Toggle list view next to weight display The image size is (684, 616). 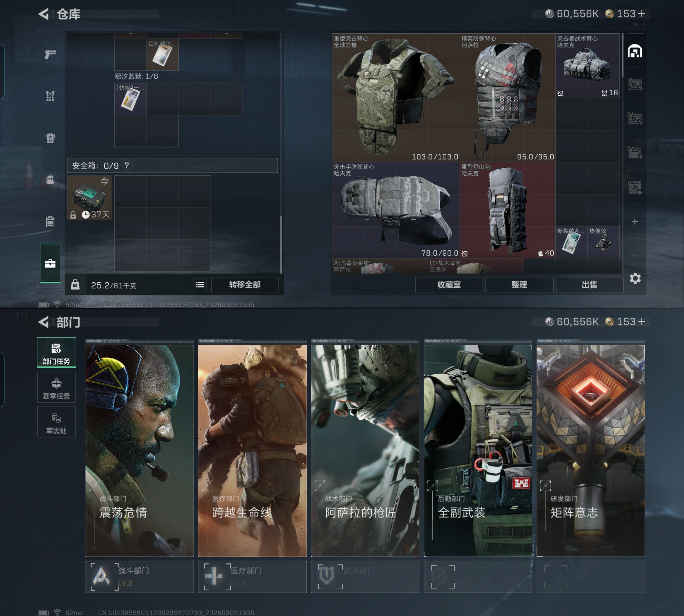(x=200, y=285)
